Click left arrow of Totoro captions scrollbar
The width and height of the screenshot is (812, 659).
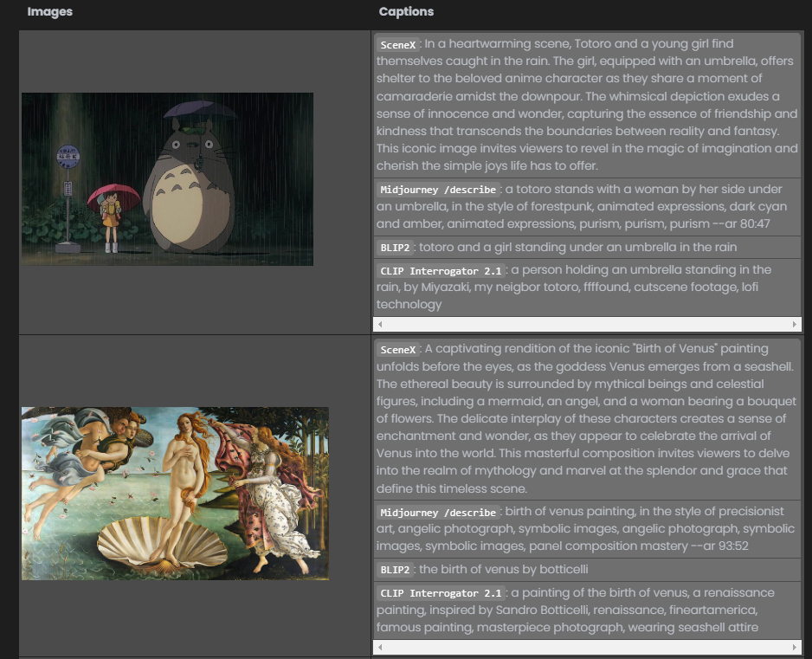pyautogui.click(x=380, y=325)
